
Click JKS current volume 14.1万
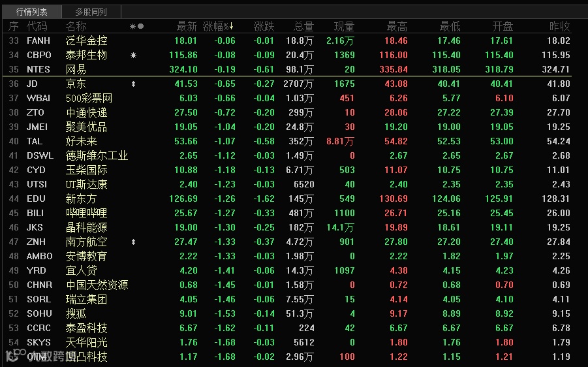(340, 227)
